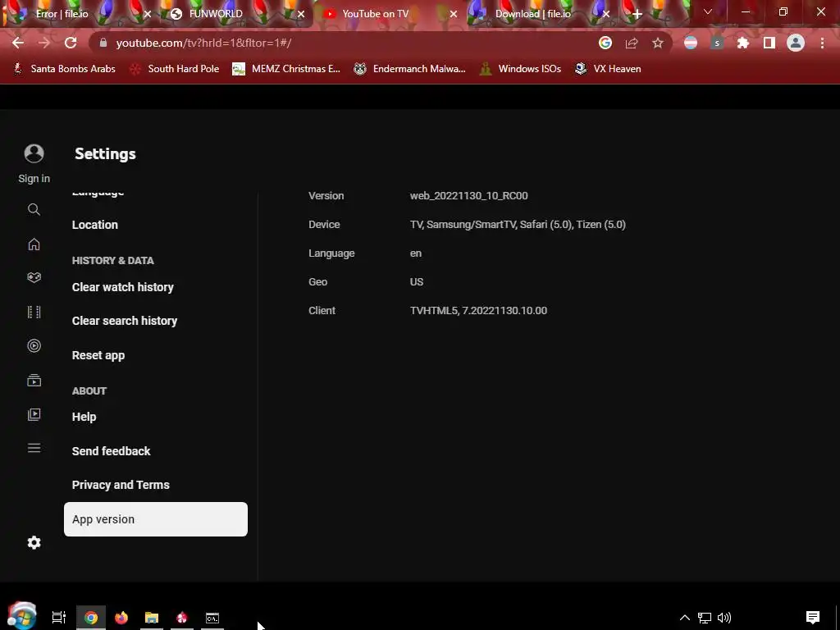Open Firefox from the taskbar
Screen dimensions: 840x630
pyautogui.click(x=121, y=618)
